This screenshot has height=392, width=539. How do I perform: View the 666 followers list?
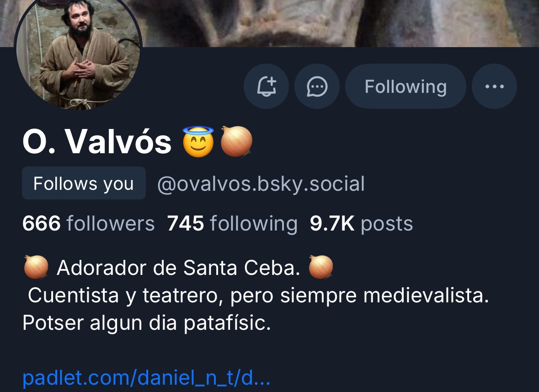(88, 224)
